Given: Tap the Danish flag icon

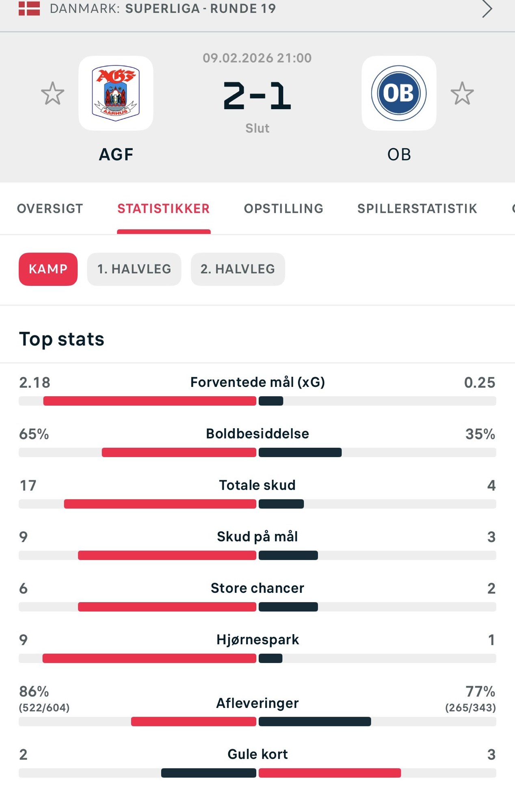Looking at the screenshot, I should pos(29,9).
